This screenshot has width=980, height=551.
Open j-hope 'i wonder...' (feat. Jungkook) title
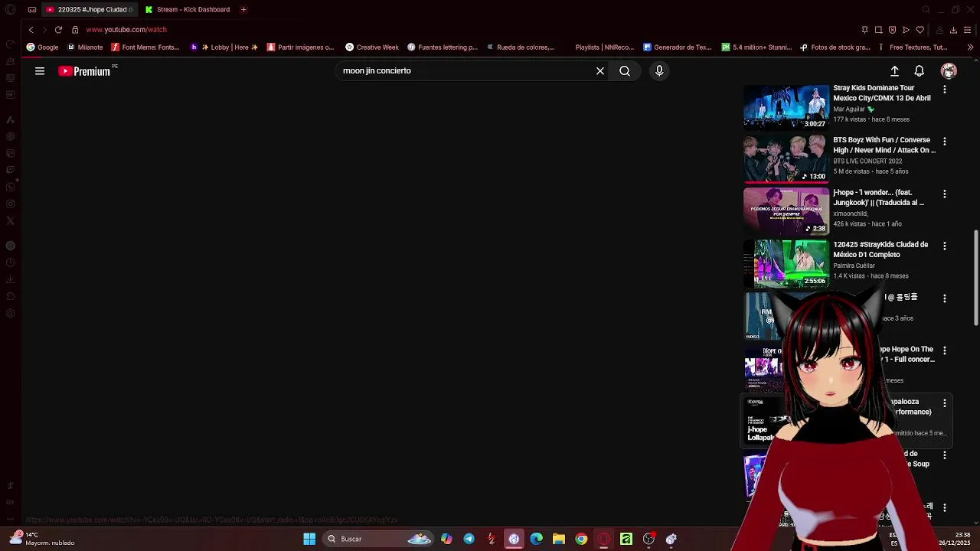[x=879, y=197]
